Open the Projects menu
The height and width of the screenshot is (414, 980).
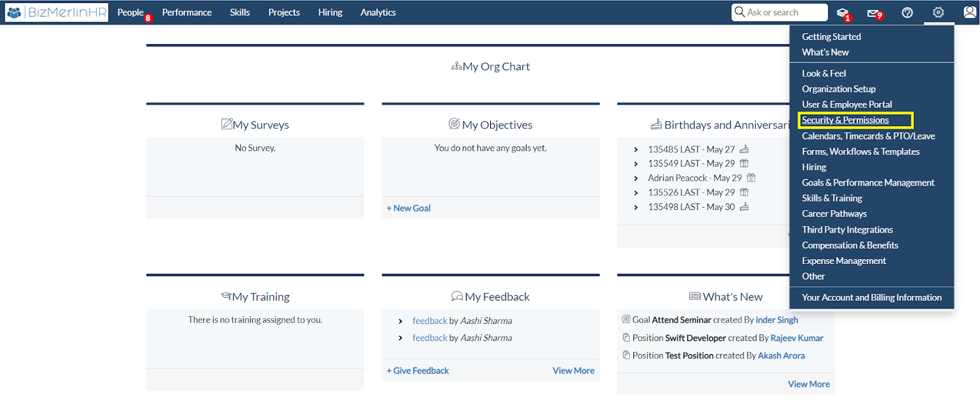284,12
